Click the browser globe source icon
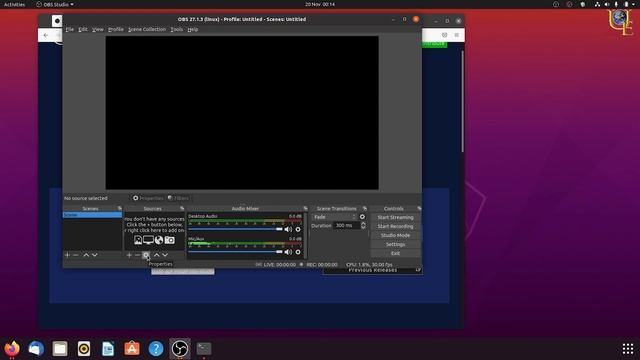Screen dimensions: 640x360 159,240
